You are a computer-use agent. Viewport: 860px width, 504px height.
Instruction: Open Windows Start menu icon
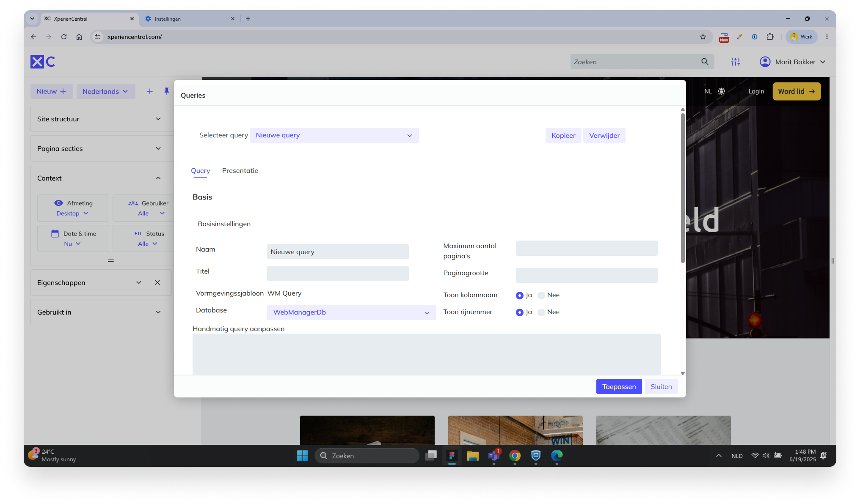(x=303, y=456)
